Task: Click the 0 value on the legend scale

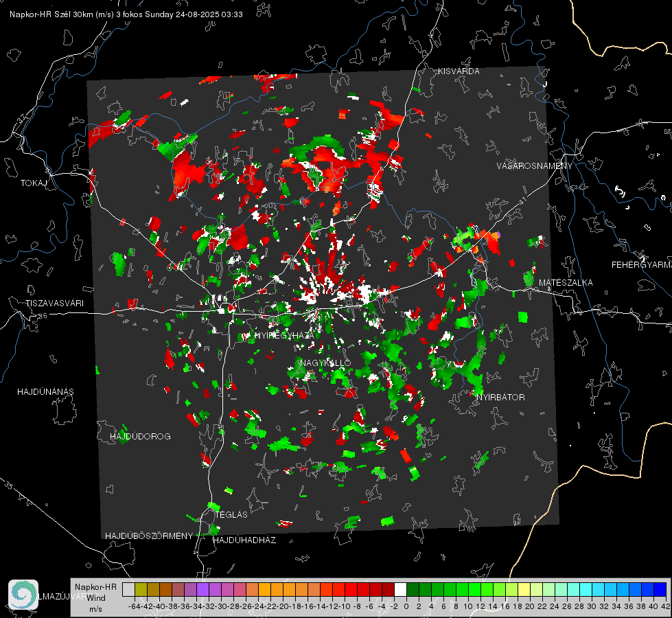Action: 406,606
